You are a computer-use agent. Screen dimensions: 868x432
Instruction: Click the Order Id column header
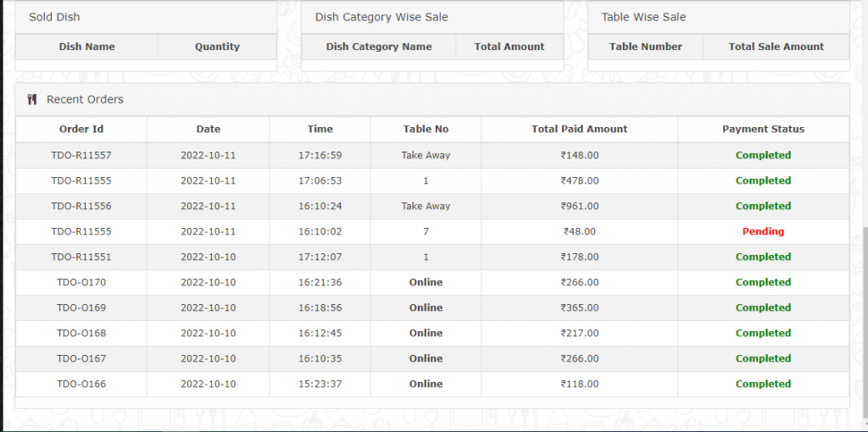(x=81, y=129)
